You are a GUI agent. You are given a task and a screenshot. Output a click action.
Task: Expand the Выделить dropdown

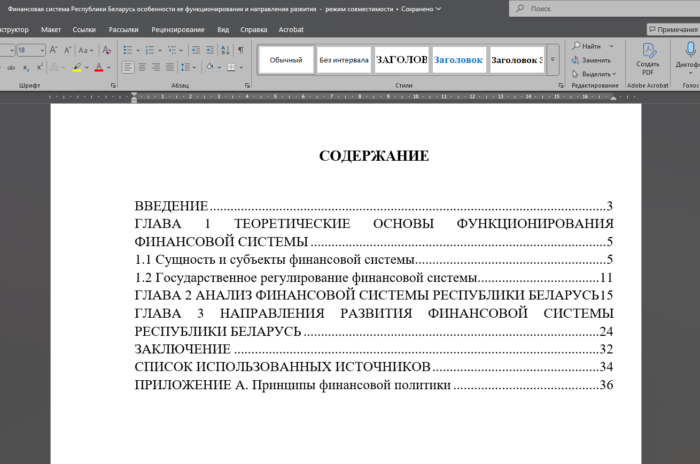pyautogui.click(x=614, y=74)
